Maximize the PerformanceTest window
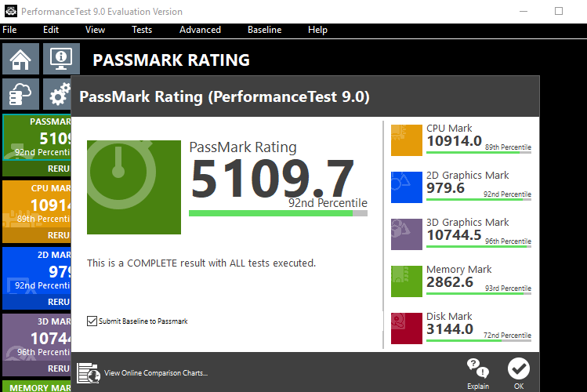 coord(559,11)
